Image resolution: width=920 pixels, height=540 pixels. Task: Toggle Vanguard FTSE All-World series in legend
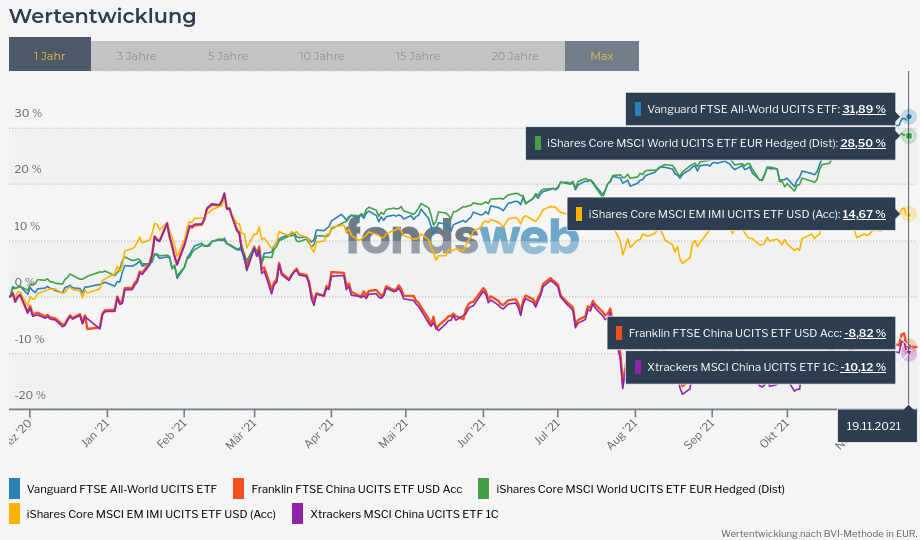click(x=122, y=489)
